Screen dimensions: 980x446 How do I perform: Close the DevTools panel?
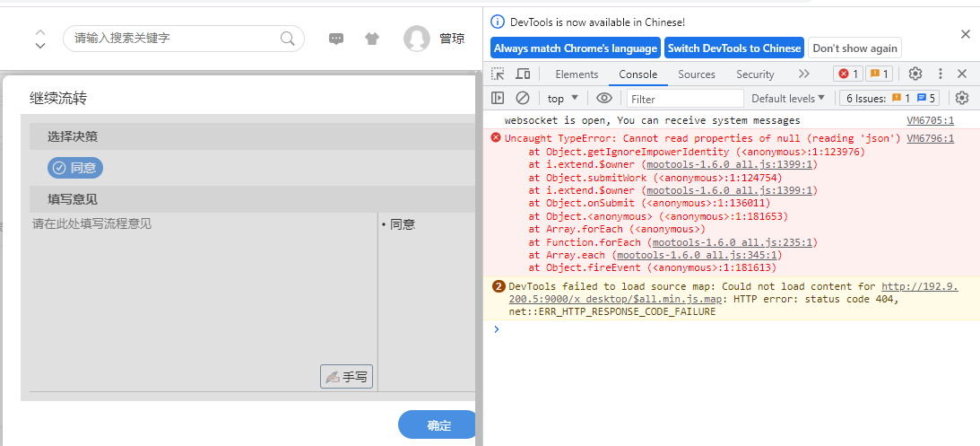[962, 74]
